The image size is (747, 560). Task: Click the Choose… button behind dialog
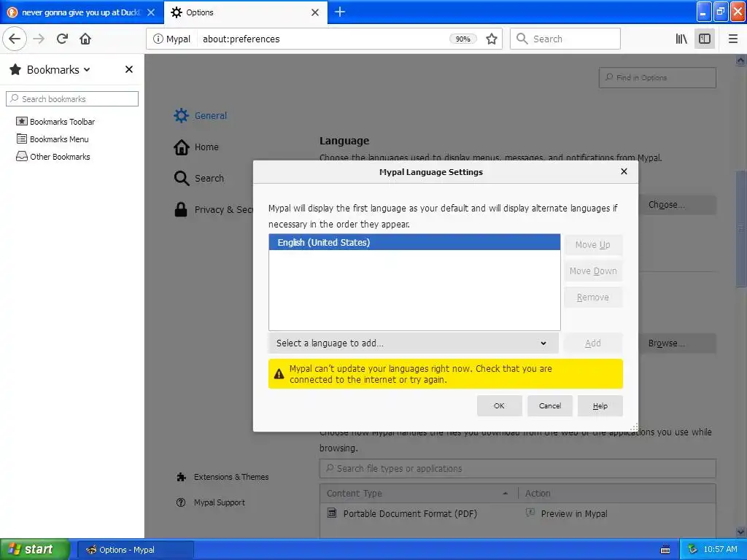[677, 205]
